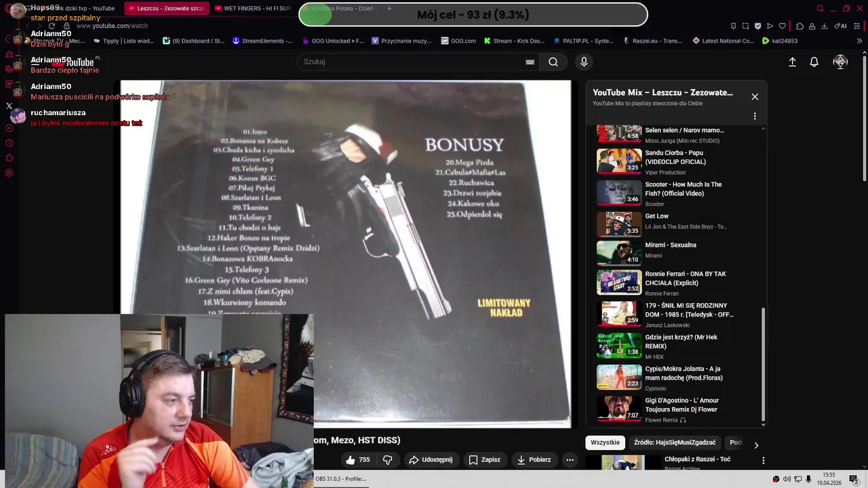Open YouTube notifications bell
868x488 pixels.
click(x=814, y=62)
